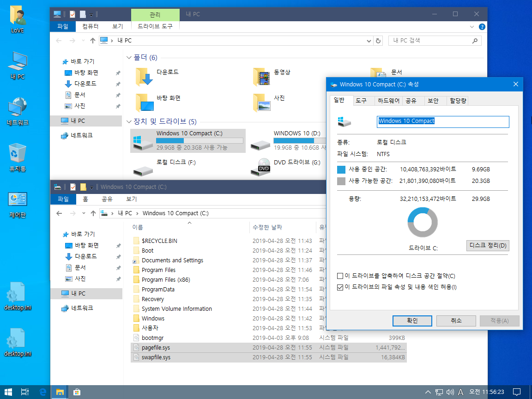Collapse the 폴더 (6) group
Viewport: 532px width, 399px height.
click(129, 58)
